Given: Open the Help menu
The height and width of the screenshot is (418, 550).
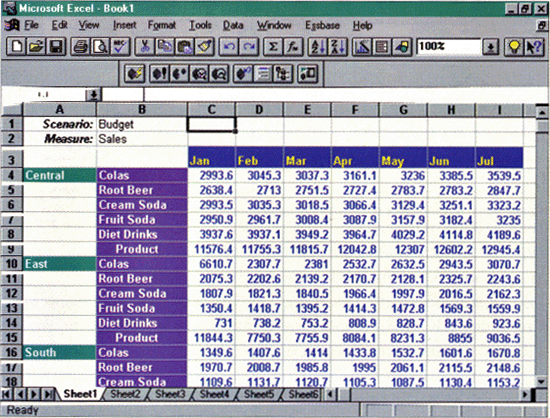Looking at the screenshot, I should click(x=362, y=25).
